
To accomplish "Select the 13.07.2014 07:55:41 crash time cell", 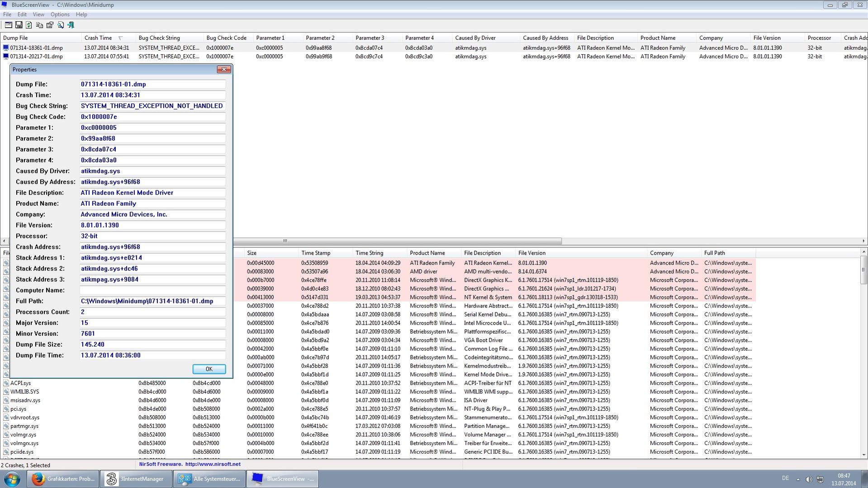I will [x=107, y=57].
